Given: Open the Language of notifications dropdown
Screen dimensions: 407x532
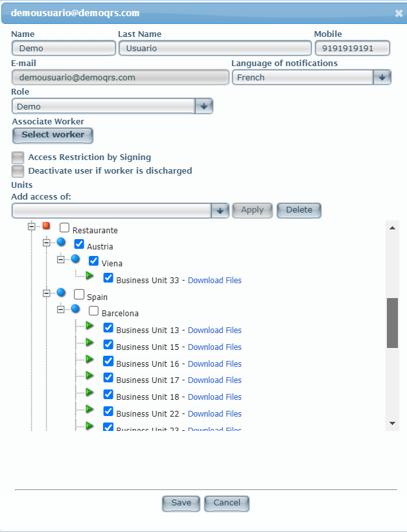Looking at the screenshot, I should (382, 77).
